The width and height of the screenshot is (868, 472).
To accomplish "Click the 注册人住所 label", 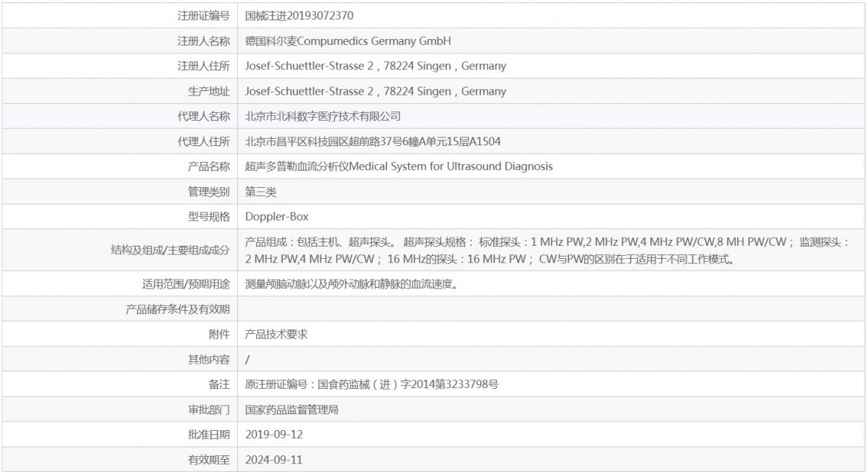I will pos(204,66).
